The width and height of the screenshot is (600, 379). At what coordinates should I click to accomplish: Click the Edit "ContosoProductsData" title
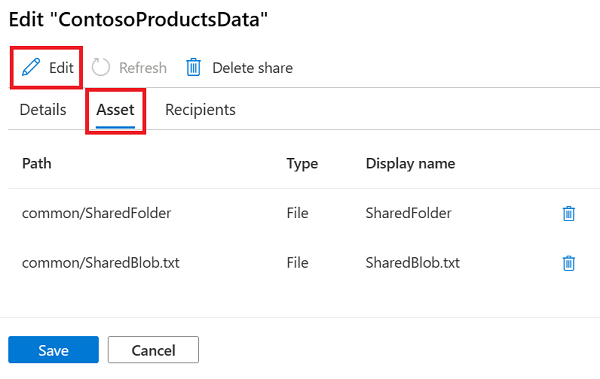[138, 19]
